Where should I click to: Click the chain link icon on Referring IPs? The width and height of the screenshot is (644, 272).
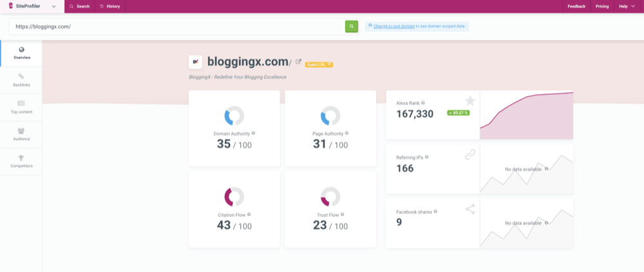(x=470, y=155)
